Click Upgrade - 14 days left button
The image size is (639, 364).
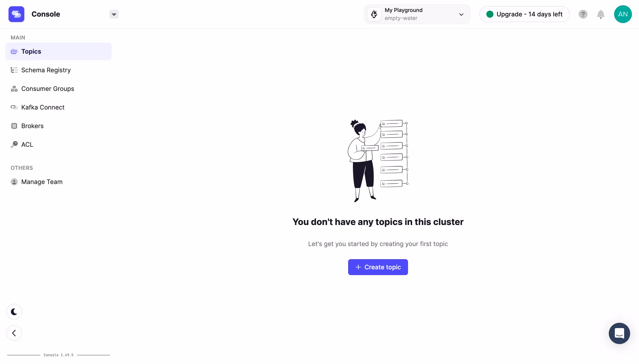click(525, 14)
